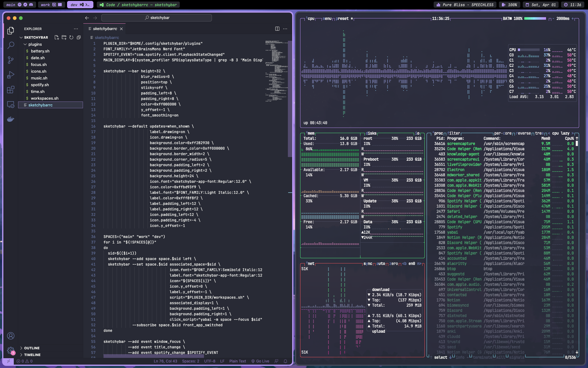Open Explorer views and more actions ellipsis
Viewport: 588px width, 368px height.
tap(76, 29)
